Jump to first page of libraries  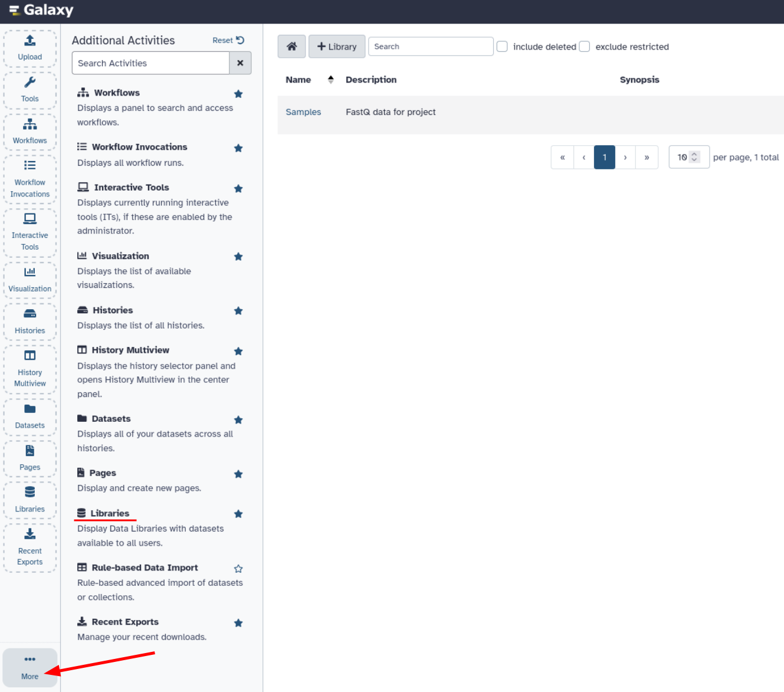pos(562,158)
